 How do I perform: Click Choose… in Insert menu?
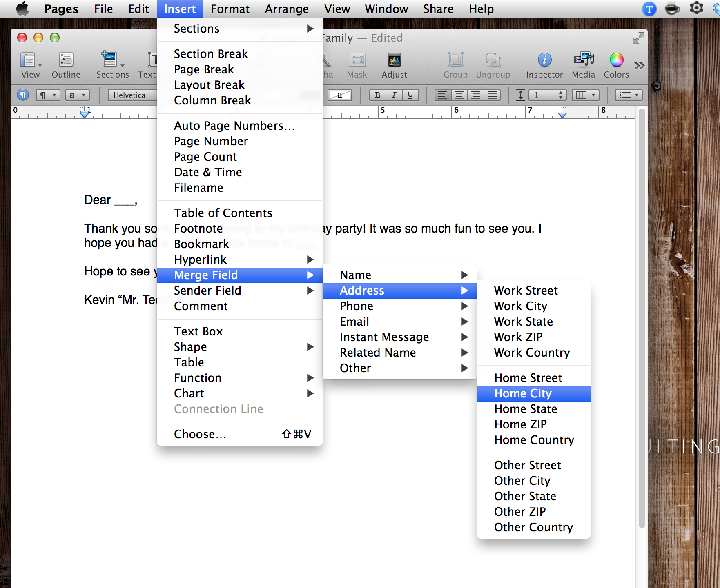click(x=240, y=434)
